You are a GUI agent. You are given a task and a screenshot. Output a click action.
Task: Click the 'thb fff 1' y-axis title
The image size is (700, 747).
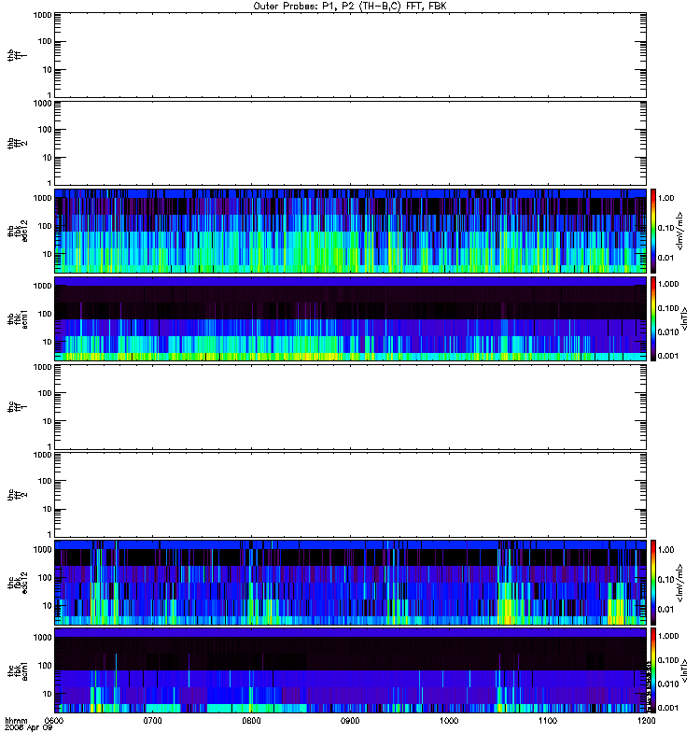click(x=18, y=55)
